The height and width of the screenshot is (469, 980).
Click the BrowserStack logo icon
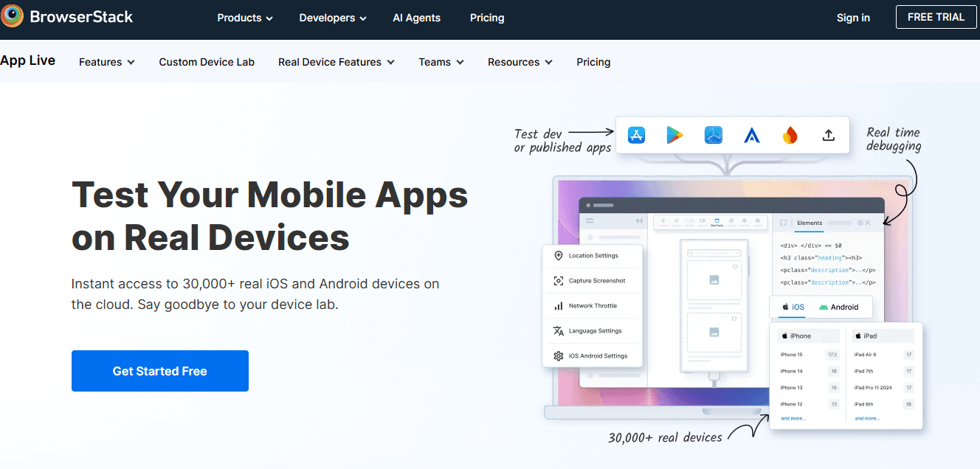(13, 16)
